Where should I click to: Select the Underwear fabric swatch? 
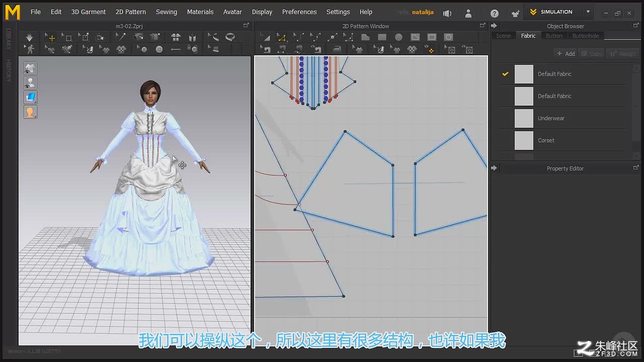point(524,118)
